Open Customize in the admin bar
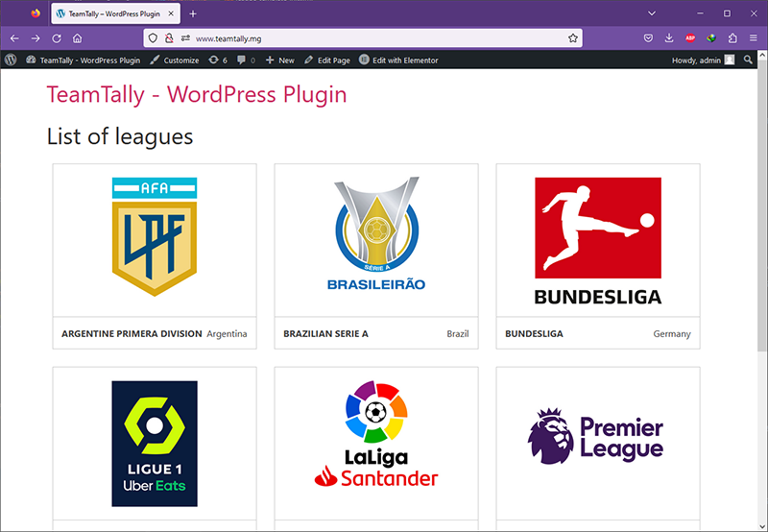Viewport: 768px width, 532px height. click(x=175, y=60)
